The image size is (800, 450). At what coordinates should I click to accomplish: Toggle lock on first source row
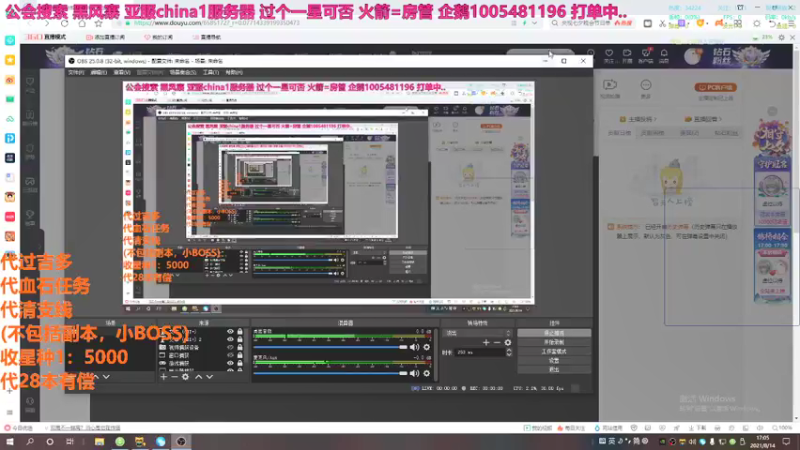240,332
